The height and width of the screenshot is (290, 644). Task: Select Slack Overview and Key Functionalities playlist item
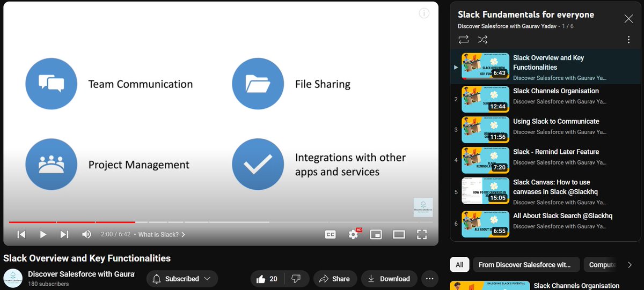click(x=546, y=68)
